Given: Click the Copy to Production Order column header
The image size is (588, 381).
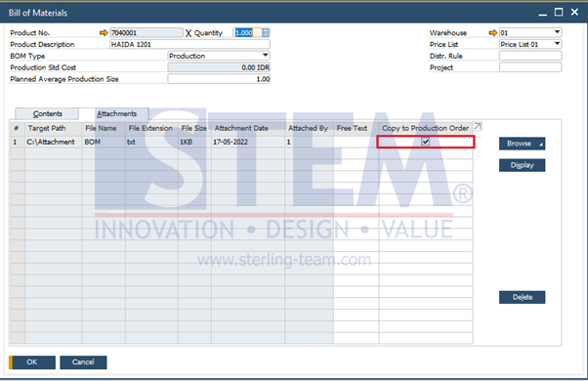Looking at the screenshot, I should coord(426,129).
